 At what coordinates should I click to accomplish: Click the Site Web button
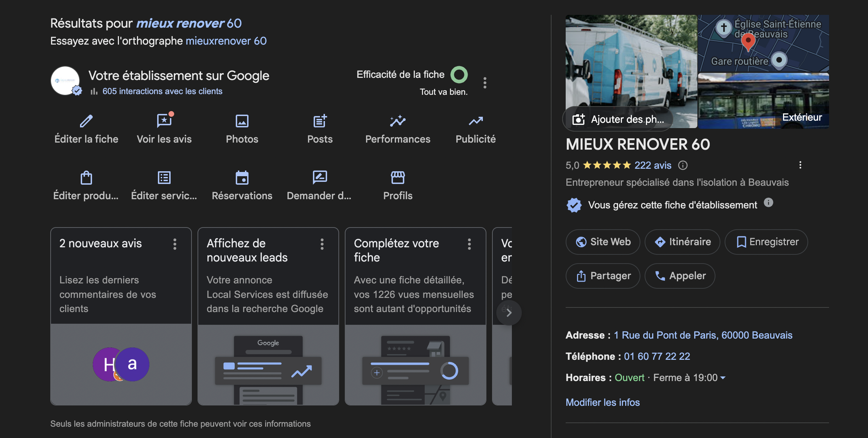[603, 242]
